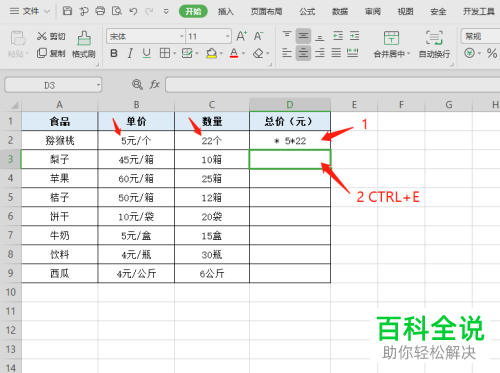Redo the last action
Viewport: 500px width, 373px height.
149,11
